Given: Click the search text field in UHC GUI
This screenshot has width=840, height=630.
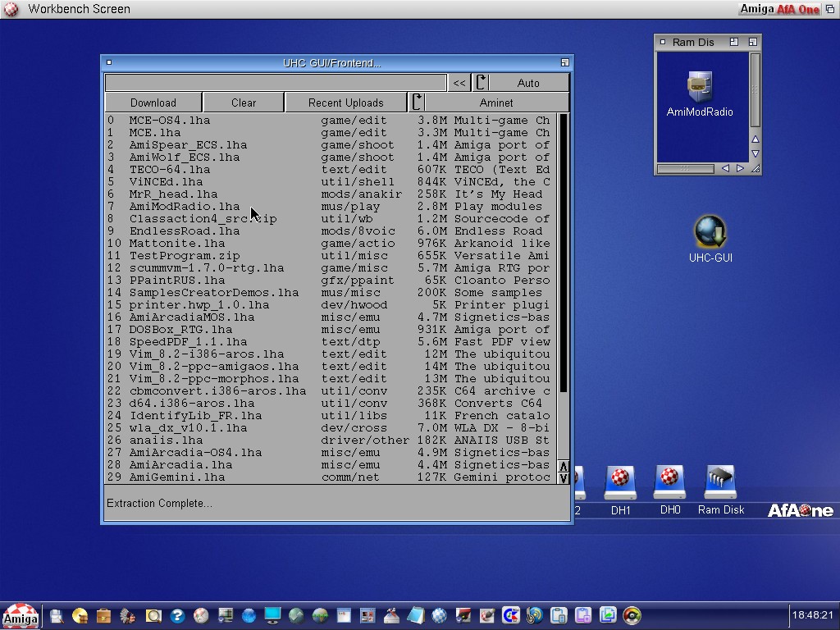Looking at the screenshot, I should [x=276, y=83].
